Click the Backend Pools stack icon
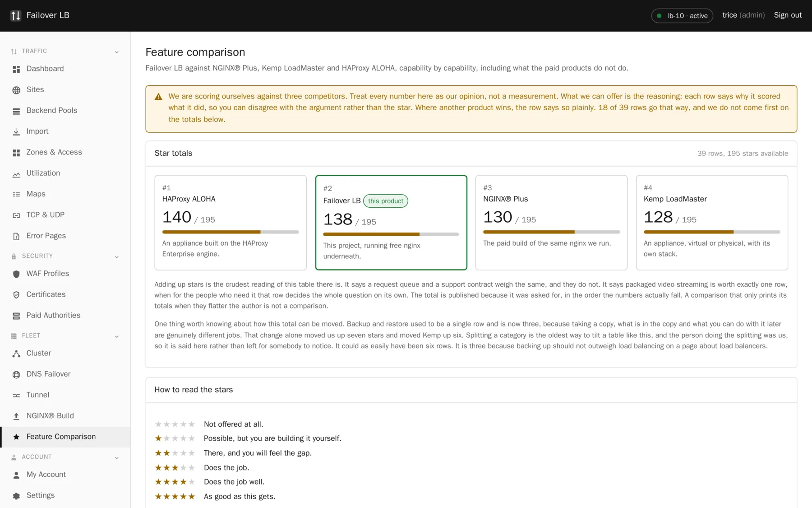This screenshot has width=812, height=508. 16,111
